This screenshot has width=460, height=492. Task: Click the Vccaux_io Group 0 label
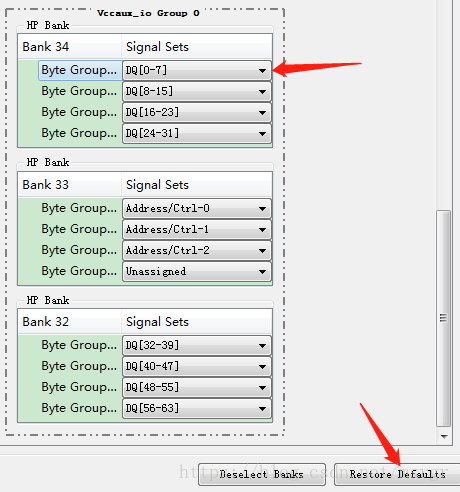point(148,13)
